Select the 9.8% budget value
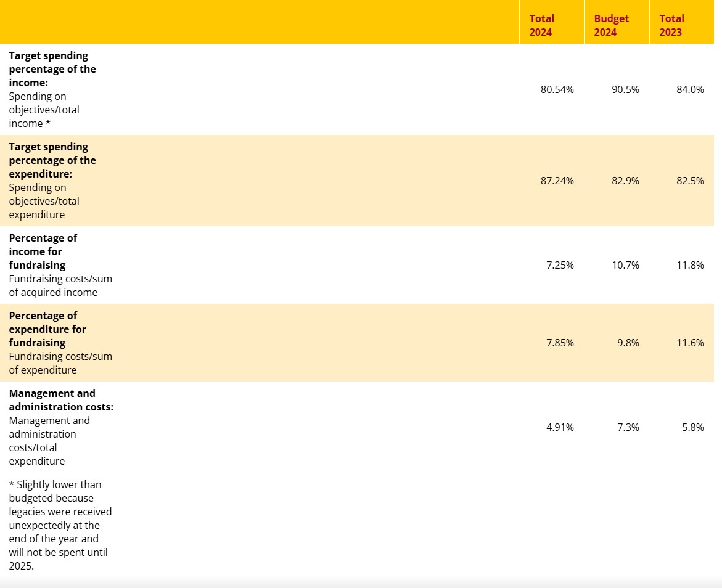This screenshot has height=588, width=722. point(628,343)
